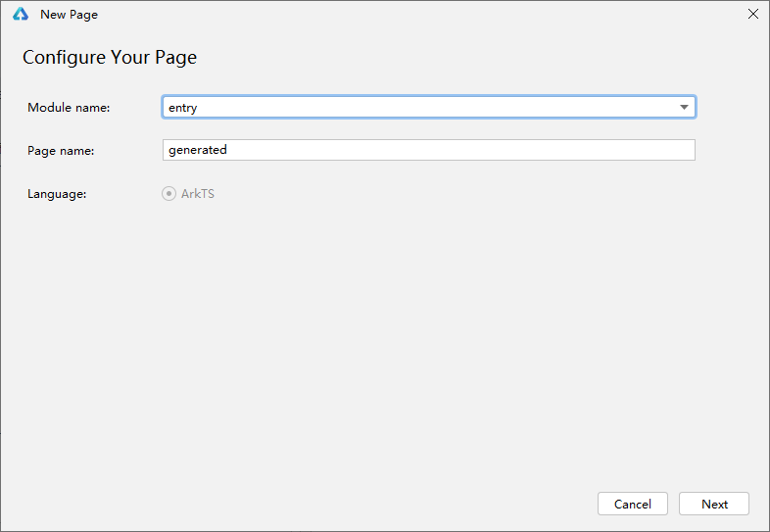770x532 pixels.
Task: Select the 'entry' module value text
Action: point(183,108)
